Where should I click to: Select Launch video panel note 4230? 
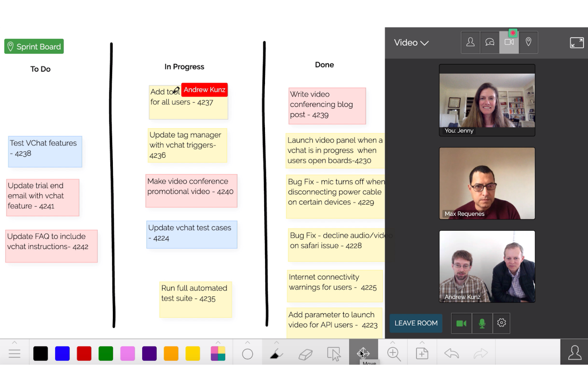point(335,151)
